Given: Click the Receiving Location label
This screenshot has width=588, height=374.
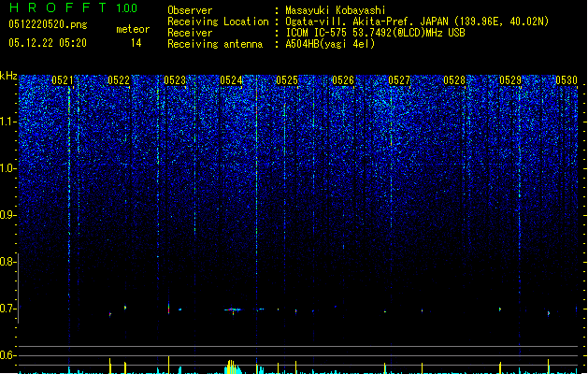Looking at the screenshot, I should click(x=218, y=22).
